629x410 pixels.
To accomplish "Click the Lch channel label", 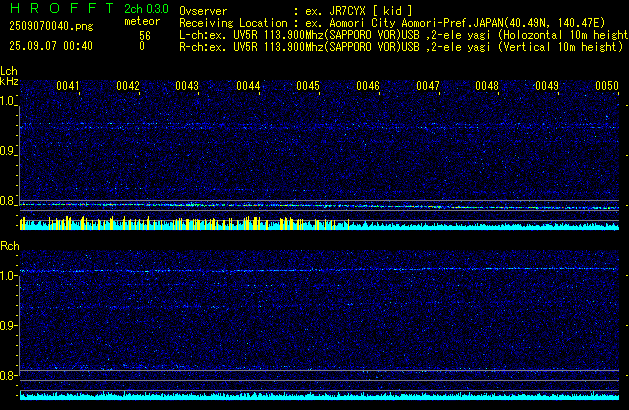I will coord(9,71).
